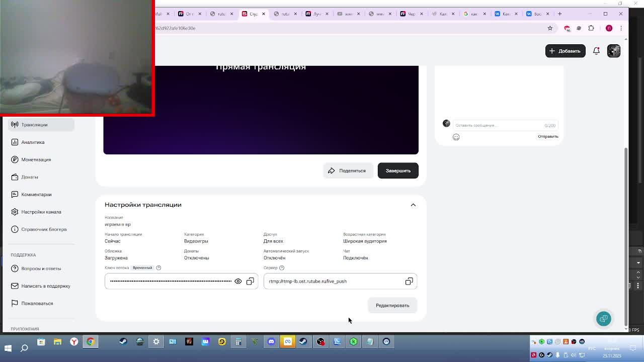Open Вопросы и ответы support link
Screen dimensions: 644x362
point(41,268)
